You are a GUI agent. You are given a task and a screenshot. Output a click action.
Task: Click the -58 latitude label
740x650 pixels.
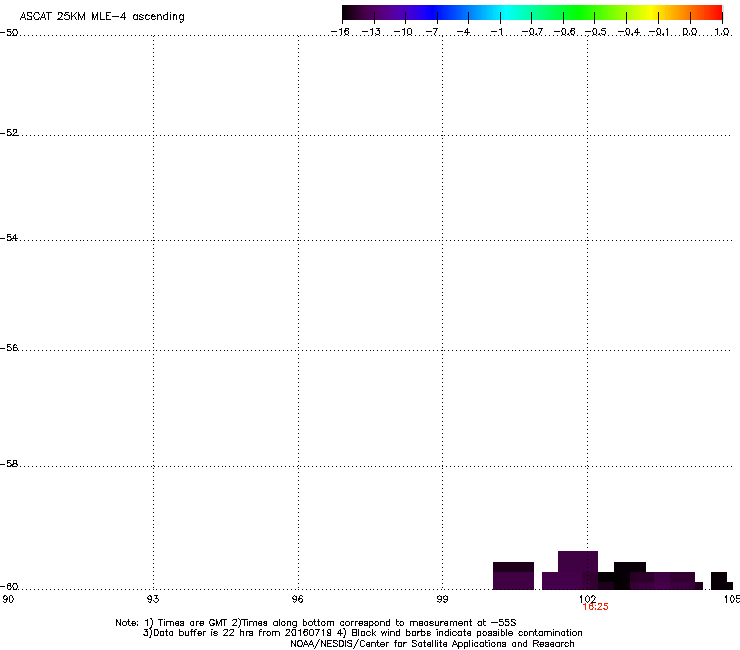(9, 464)
